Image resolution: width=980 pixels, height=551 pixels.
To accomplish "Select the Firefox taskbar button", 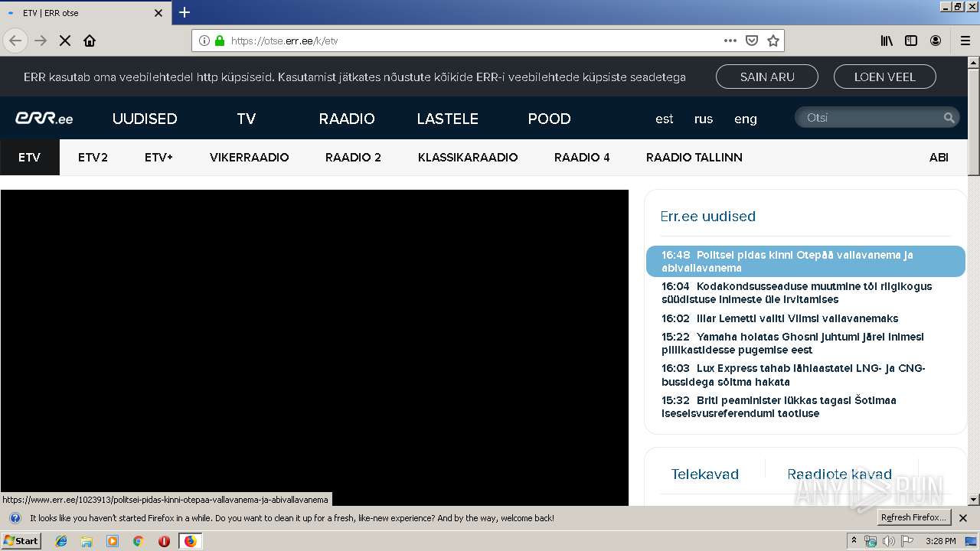I will tap(190, 541).
